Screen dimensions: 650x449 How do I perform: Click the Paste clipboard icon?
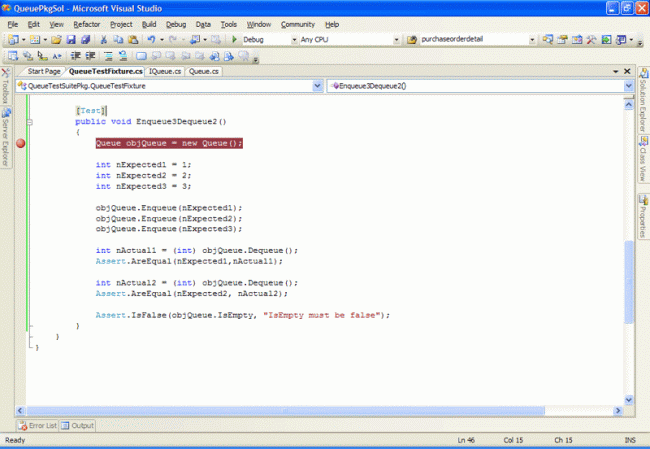pyautogui.click(x=132, y=40)
